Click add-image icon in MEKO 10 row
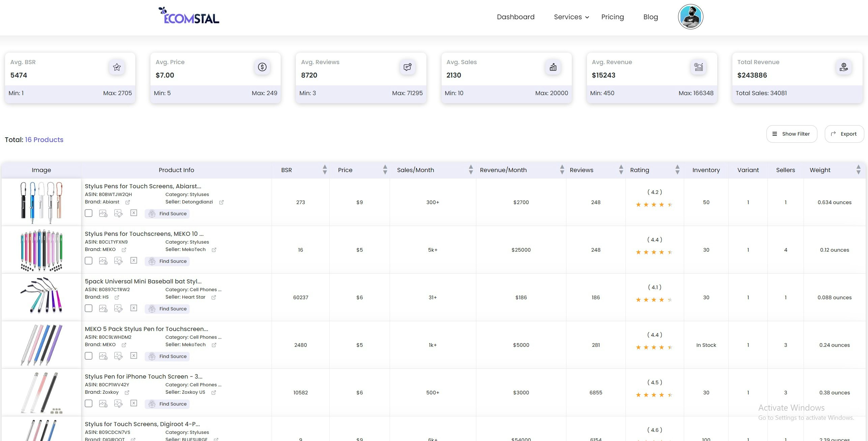Screen dimensions: 868x441 [103, 261]
